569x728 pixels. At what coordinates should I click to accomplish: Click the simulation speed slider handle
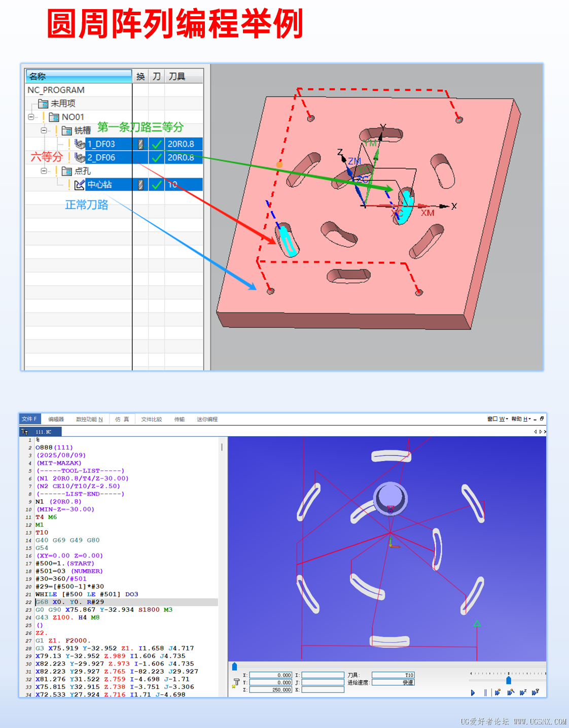tap(509, 680)
